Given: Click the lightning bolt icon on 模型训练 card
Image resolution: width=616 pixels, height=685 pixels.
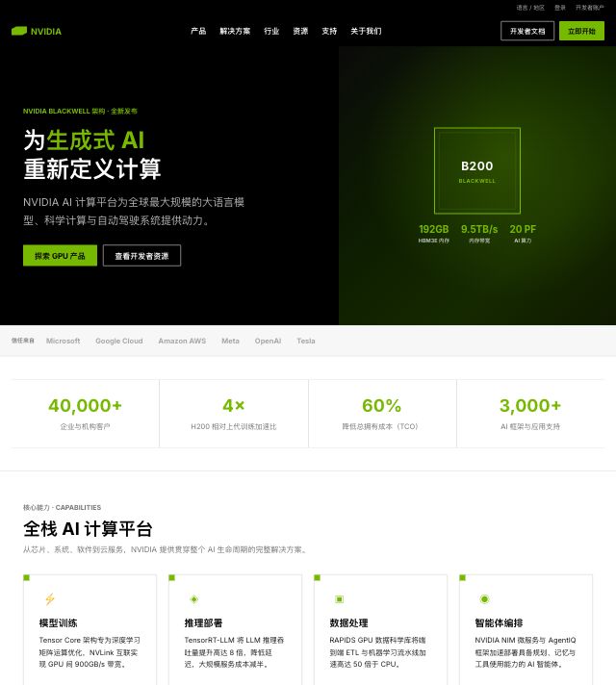Looking at the screenshot, I should coord(50,599).
